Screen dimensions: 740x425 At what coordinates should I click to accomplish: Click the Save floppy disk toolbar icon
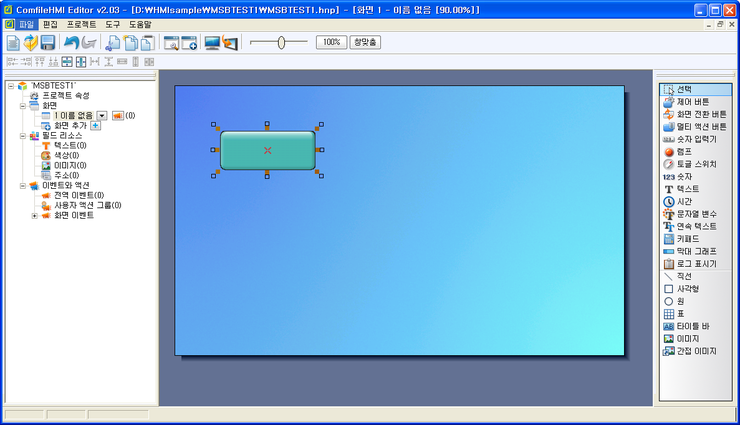48,43
